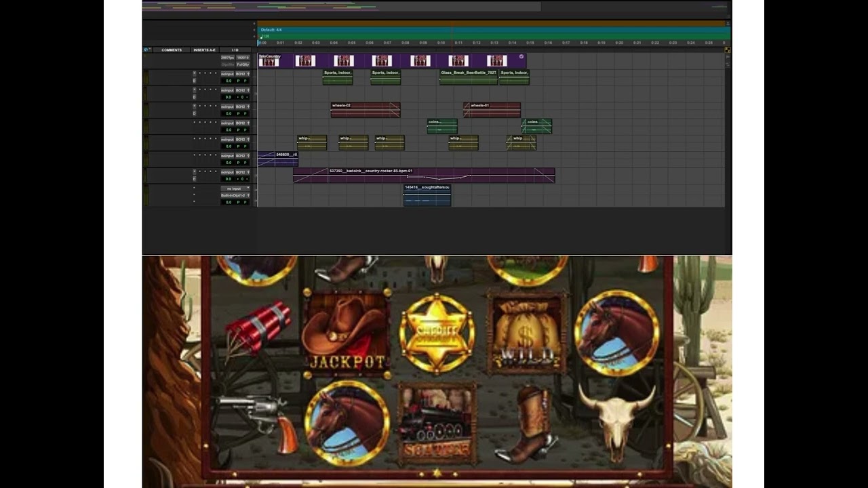Select the Glass_Break_BeerBottle clip
Screen dimensions: 868x488
pyautogui.click(x=469, y=77)
